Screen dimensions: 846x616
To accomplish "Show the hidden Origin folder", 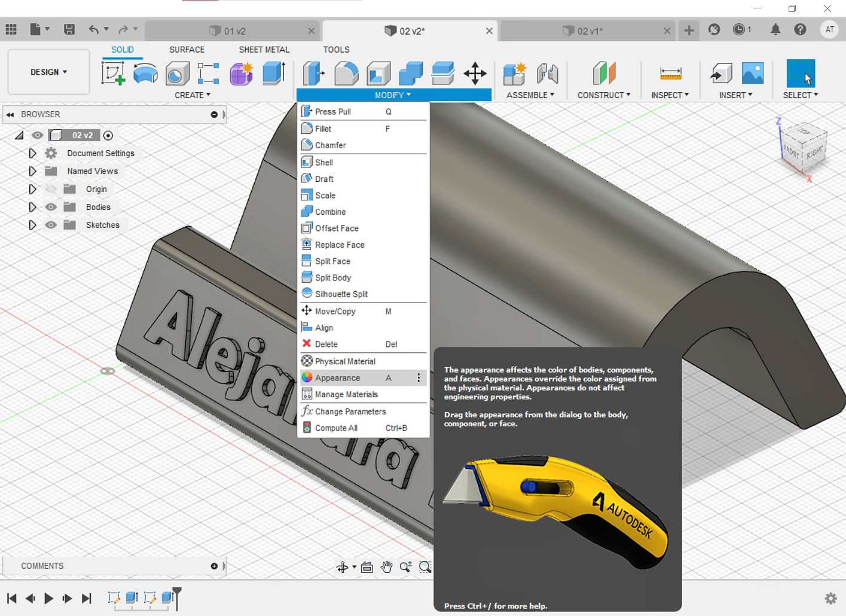I will (51, 189).
